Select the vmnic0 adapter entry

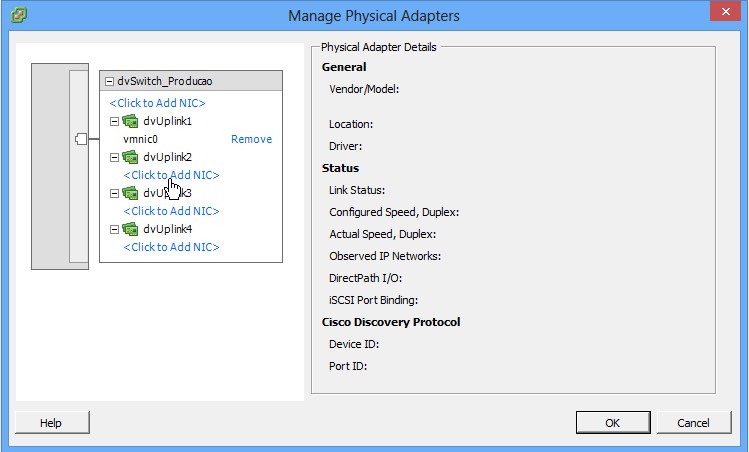tap(141, 139)
